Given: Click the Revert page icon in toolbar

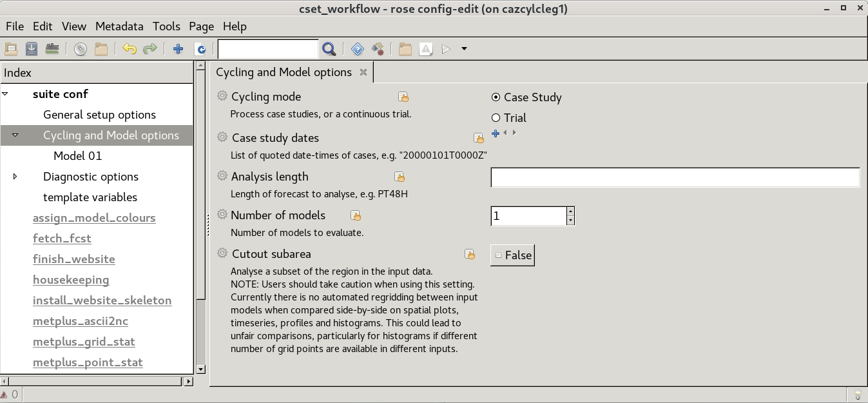Looking at the screenshot, I should coord(200,49).
